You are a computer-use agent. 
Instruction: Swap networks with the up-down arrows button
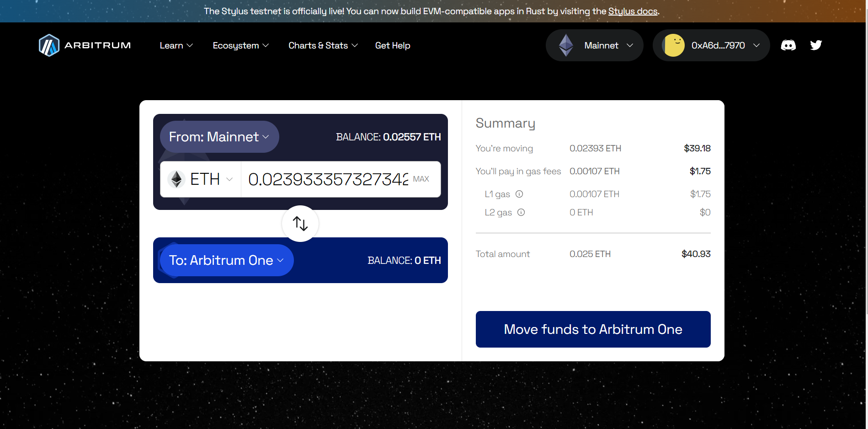[x=300, y=224]
